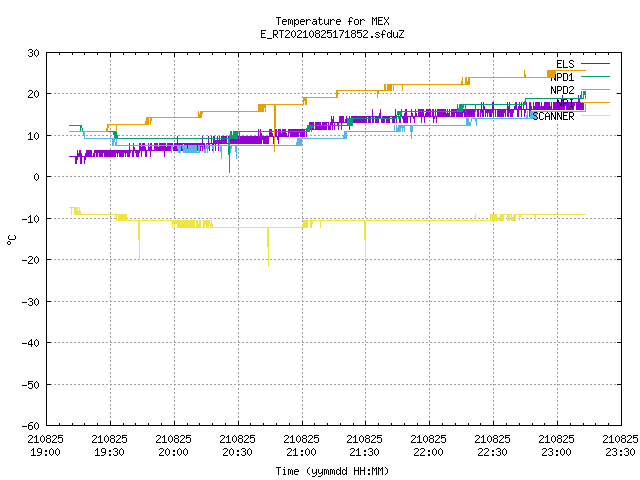Click the x-axis tick label 22:30
Image resolution: width=640 pixels, height=480 pixels.
coord(493,452)
